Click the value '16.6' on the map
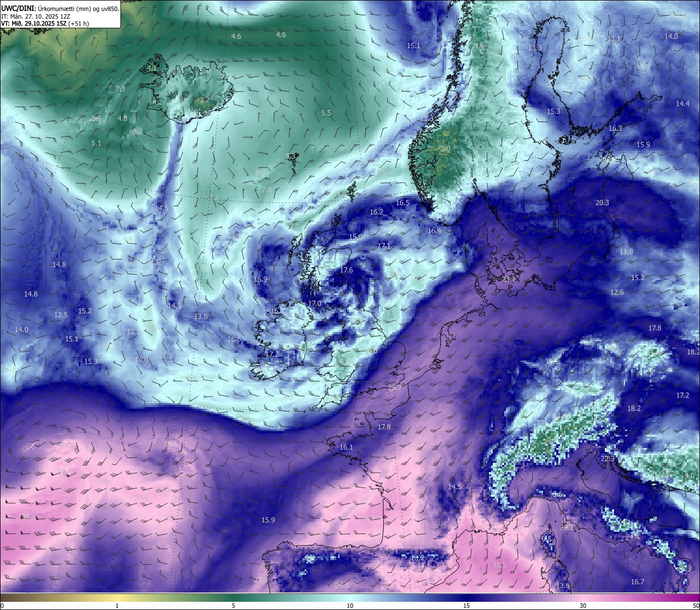700x610 pixels. pos(234,339)
